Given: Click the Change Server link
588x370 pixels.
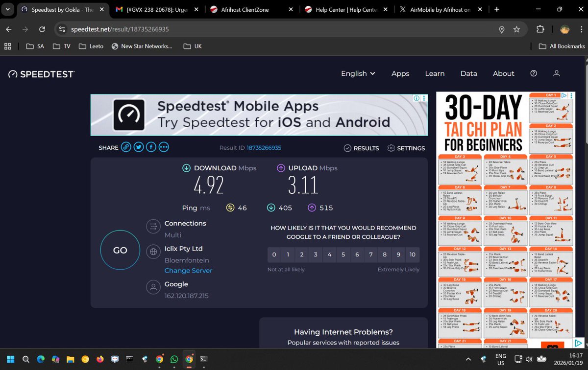Looking at the screenshot, I should (x=188, y=271).
